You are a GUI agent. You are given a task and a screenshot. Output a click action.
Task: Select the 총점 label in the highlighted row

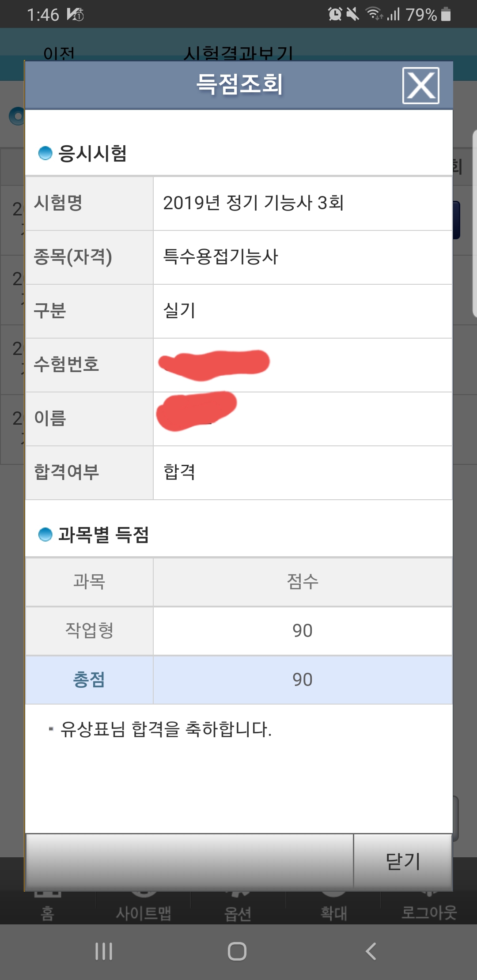89,680
